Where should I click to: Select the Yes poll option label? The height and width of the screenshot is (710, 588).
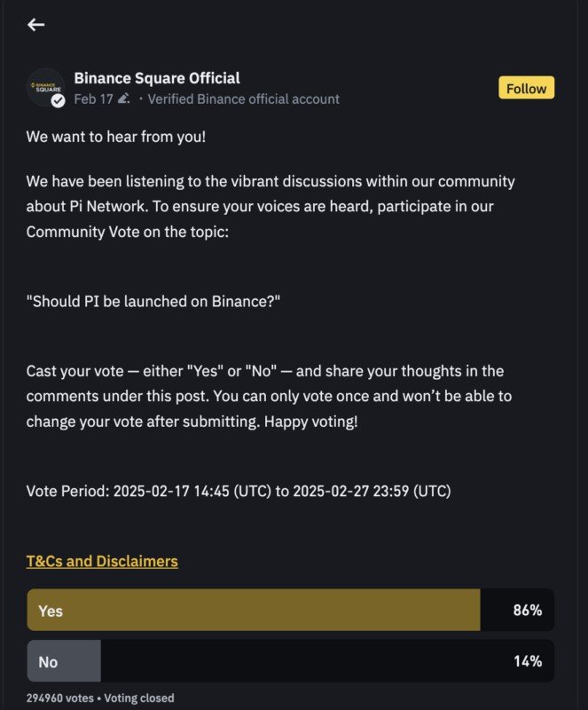click(51, 611)
